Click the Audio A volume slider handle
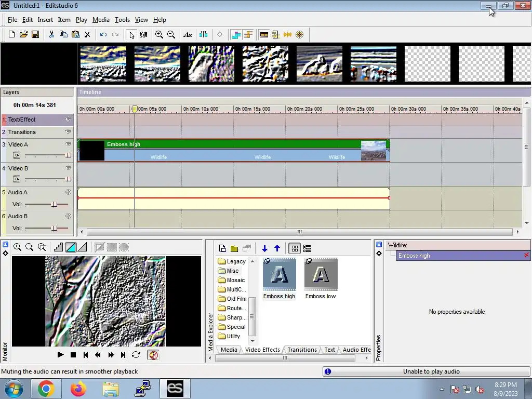The height and width of the screenshot is (399, 532). click(x=54, y=204)
